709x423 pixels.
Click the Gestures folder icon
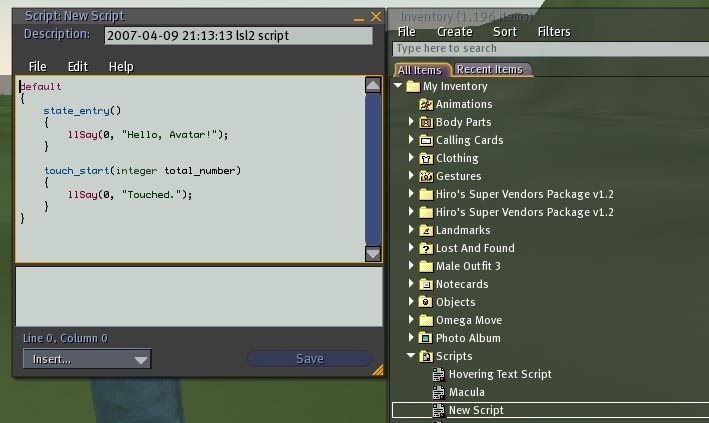(x=426, y=176)
